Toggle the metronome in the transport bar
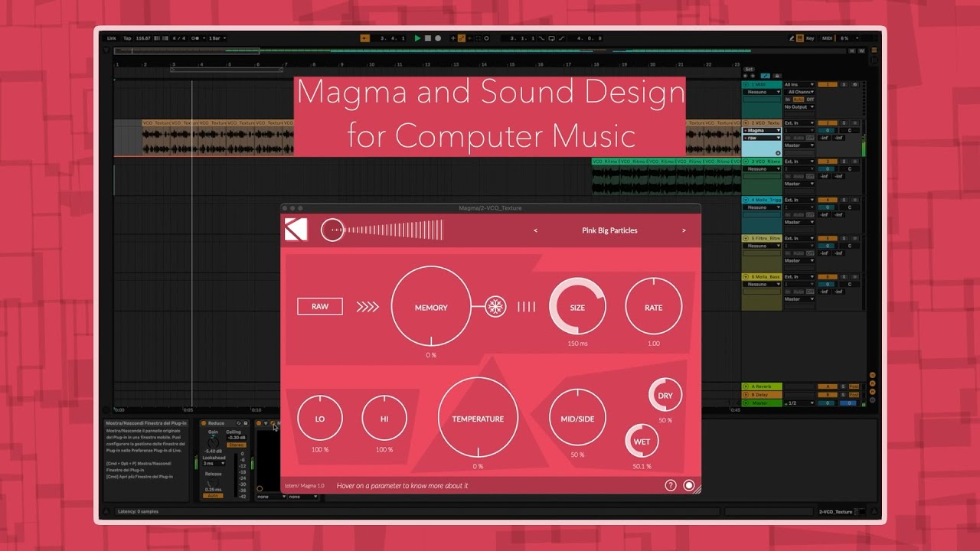 (196, 38)
